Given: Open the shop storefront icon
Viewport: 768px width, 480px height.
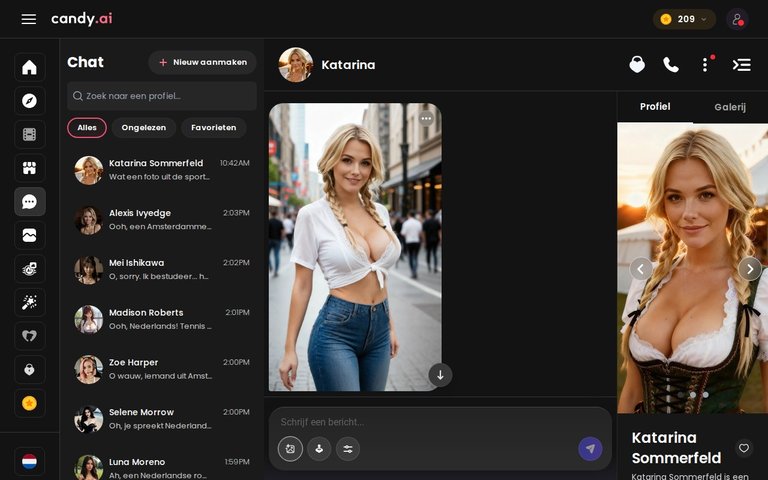Looking at the screenshot, I should tap(29, 168).
